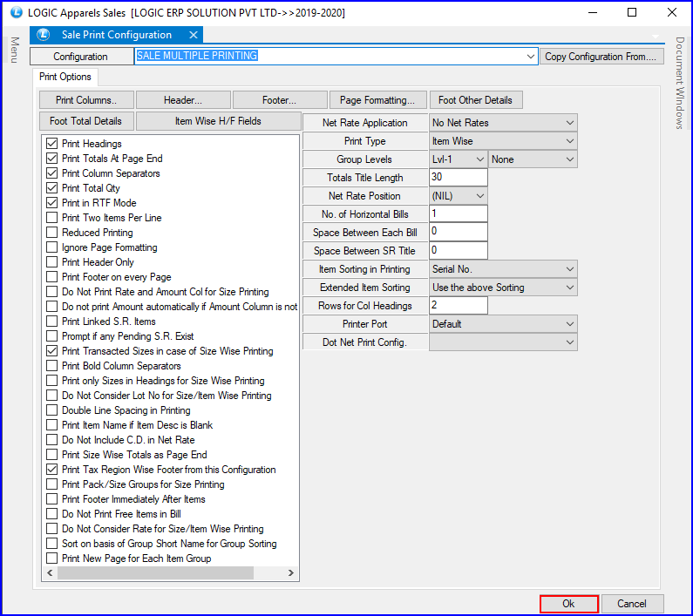693x616 pixels.
Task: Check Print Linked S.R. Items
Action: (x=52, y=322)
